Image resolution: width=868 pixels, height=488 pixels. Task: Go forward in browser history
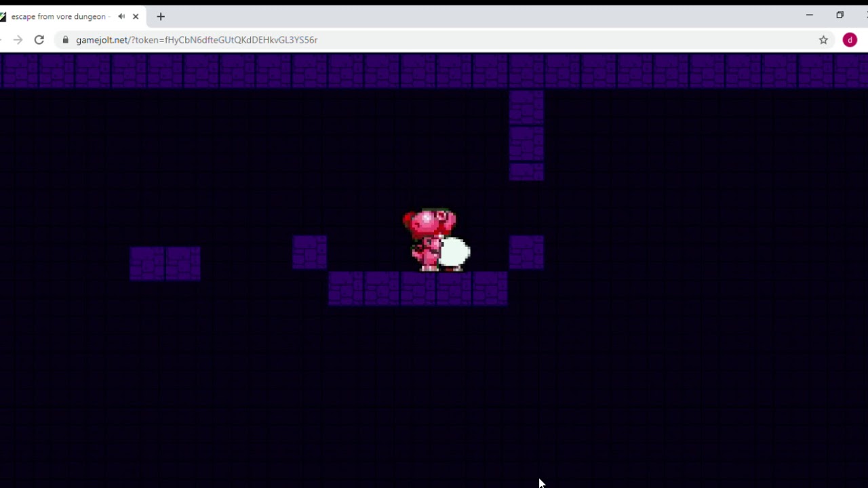pos(18,40)
